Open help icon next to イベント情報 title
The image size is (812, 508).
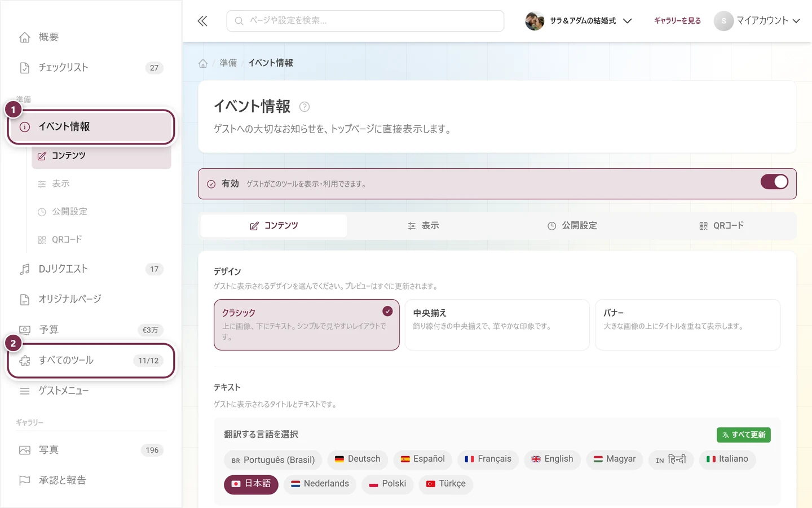click(304, 107)
